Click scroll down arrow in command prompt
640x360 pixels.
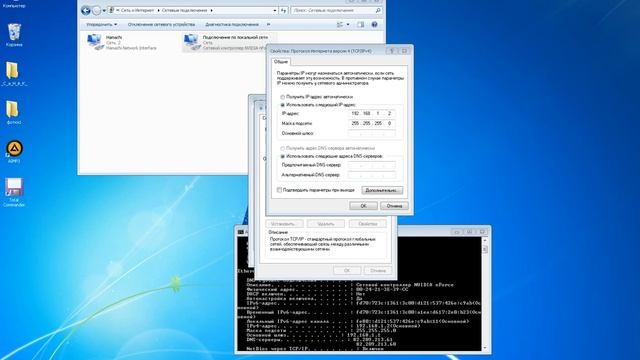(485, 348)
